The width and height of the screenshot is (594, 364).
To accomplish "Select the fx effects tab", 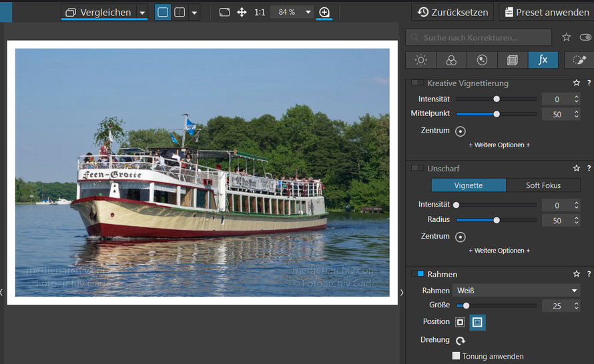I will point(543,60).
